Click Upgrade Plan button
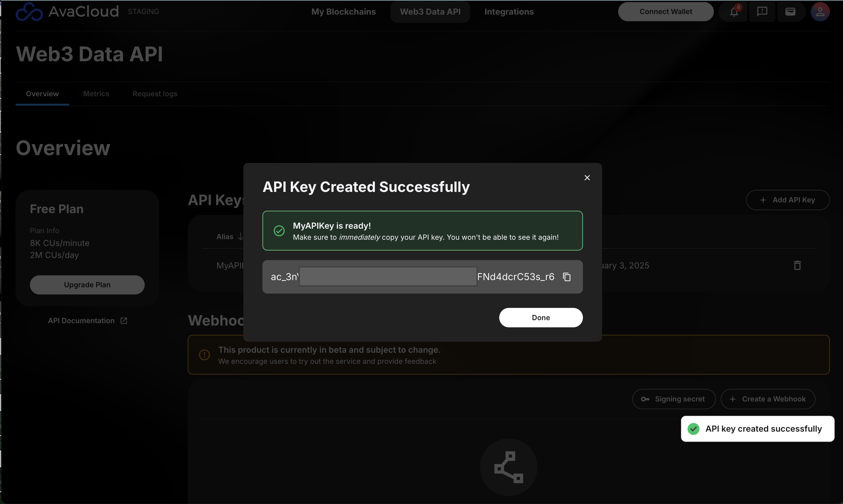 click(87, 285)
